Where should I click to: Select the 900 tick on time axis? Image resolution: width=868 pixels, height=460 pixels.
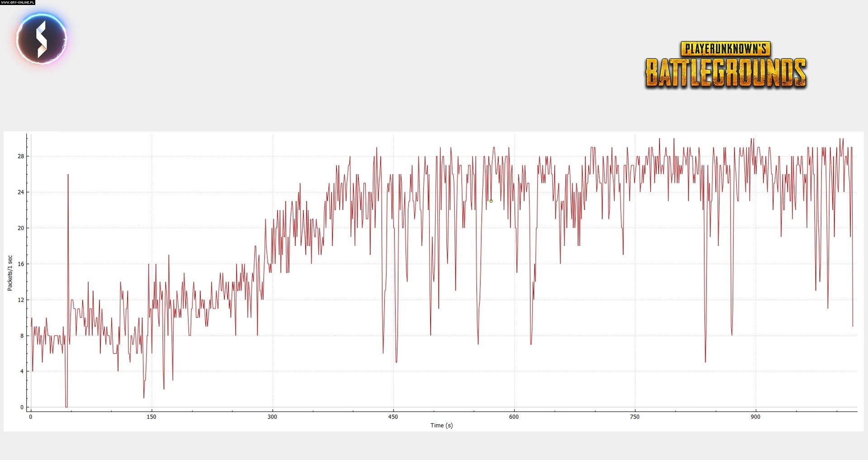755,417
